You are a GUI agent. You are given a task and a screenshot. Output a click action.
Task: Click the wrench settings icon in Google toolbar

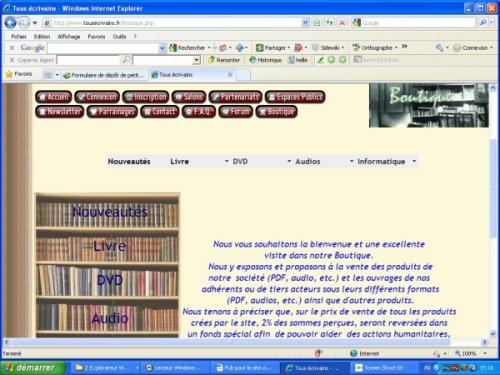coord(439,48)
